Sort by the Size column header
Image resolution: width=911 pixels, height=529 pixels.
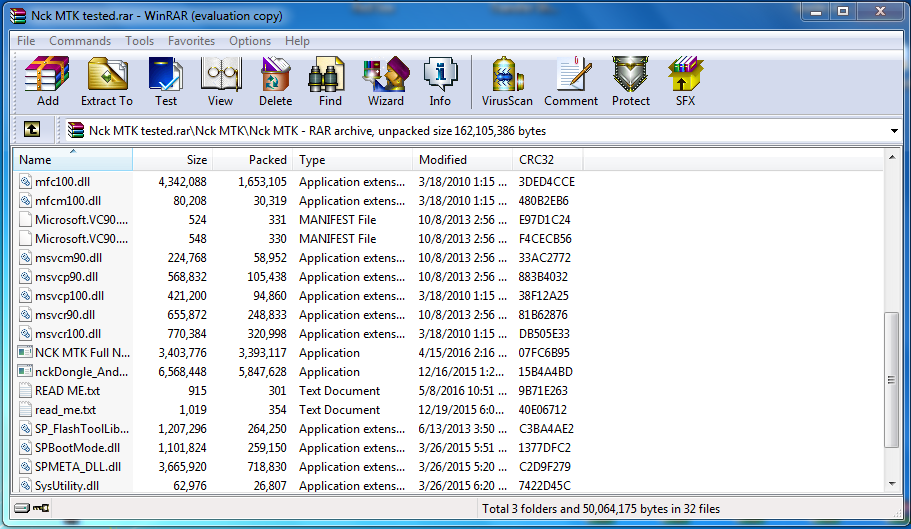173,160
